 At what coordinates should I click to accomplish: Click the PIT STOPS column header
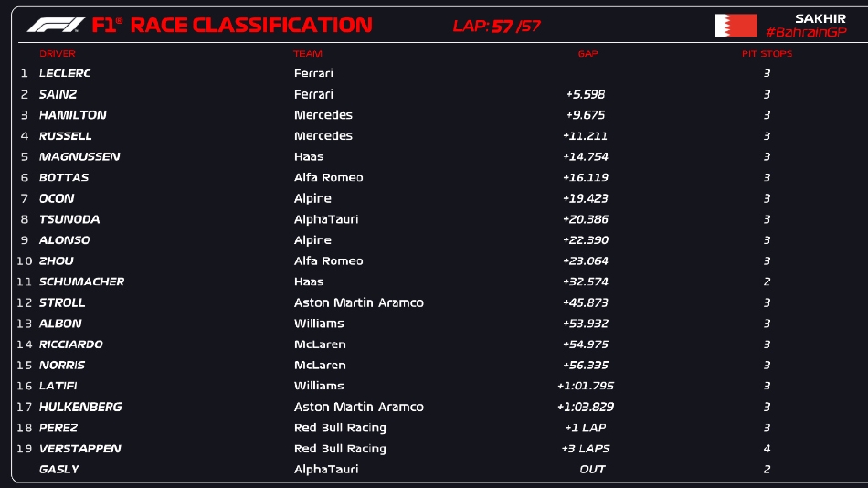click(x=767, y=54)
